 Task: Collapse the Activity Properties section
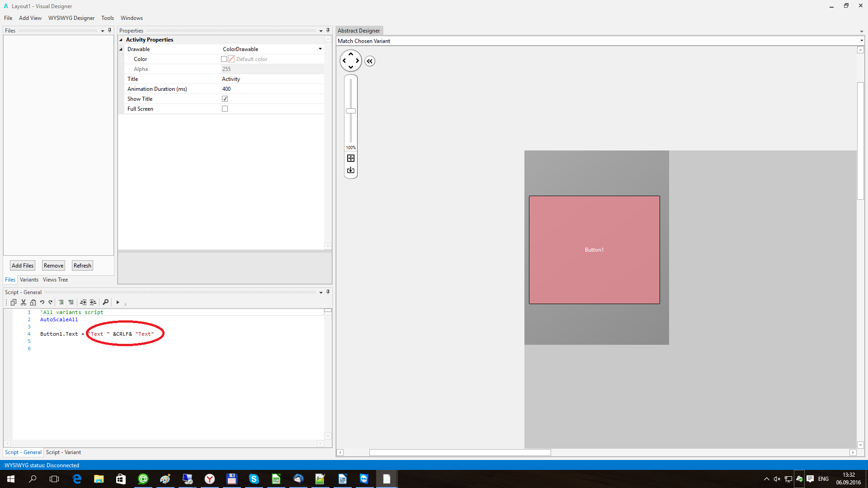coord(121,40)
